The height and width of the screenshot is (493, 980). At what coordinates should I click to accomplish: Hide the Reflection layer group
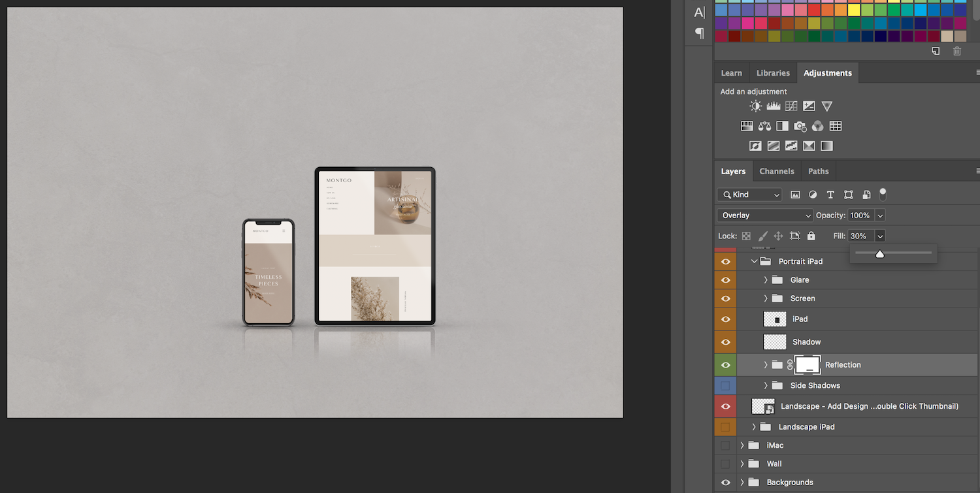click(725, 365)
